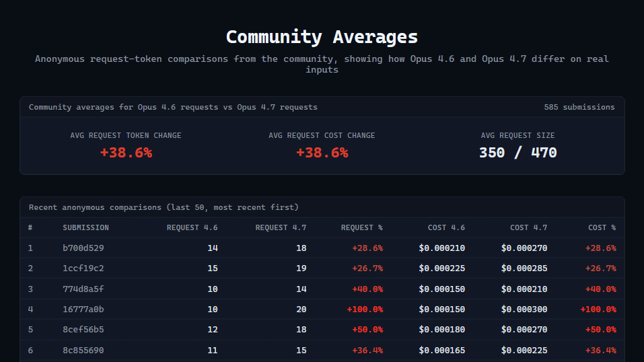Screen dimensions: 644x362
Task: Select submission b700d529 in row 1
Action: click(83, 248)
